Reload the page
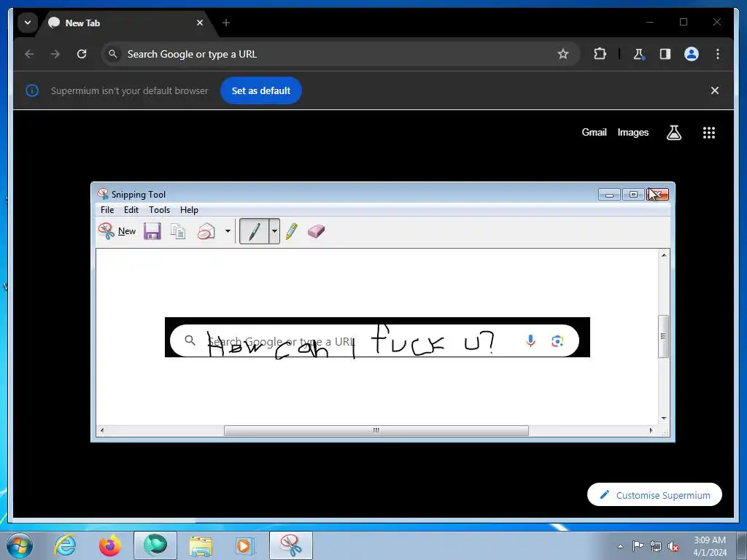 (x=82, y=54)
